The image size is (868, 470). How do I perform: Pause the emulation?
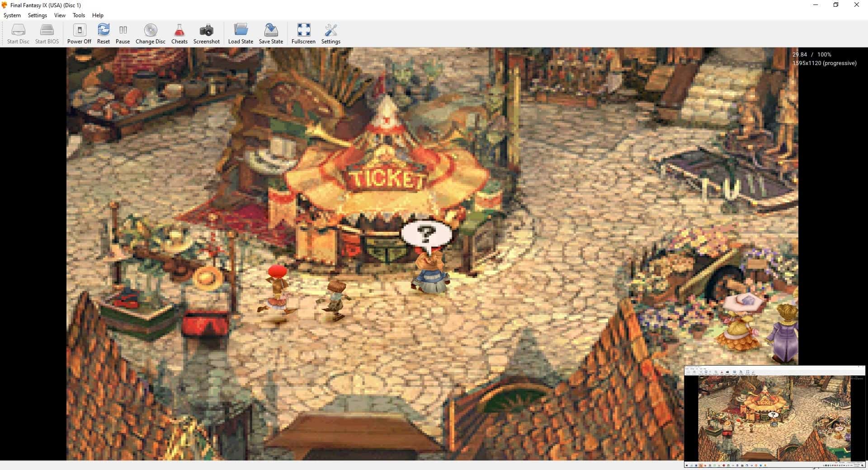pos(123,34)
